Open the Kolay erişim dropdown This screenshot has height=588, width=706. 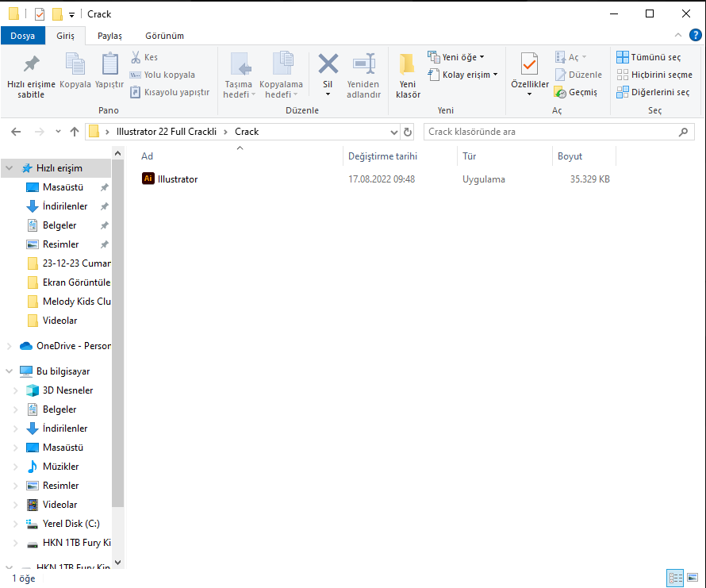[462, 75]
